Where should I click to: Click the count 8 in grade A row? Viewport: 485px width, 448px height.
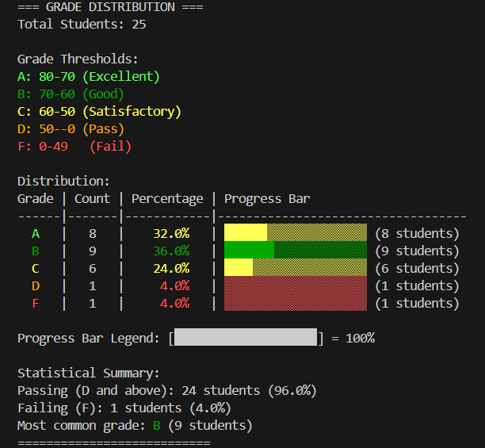click(93, 234)
